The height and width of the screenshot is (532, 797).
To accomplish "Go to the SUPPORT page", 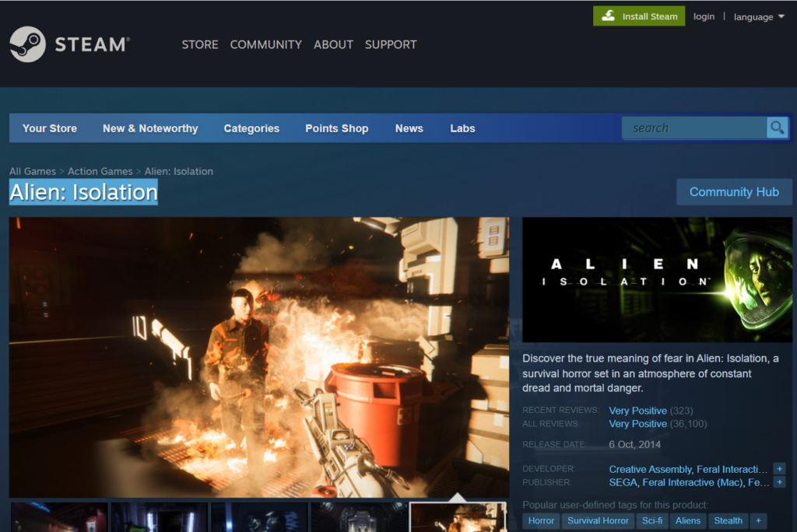I will (x=391, y=44).
